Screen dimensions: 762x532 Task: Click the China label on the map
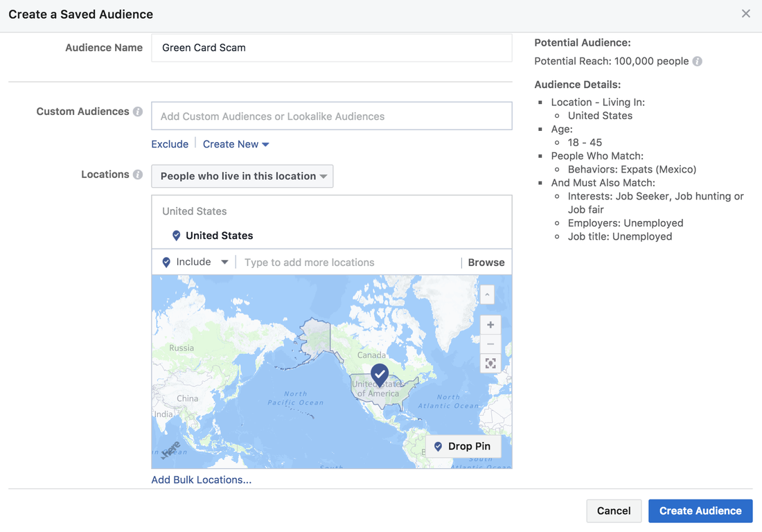point(187,398)
